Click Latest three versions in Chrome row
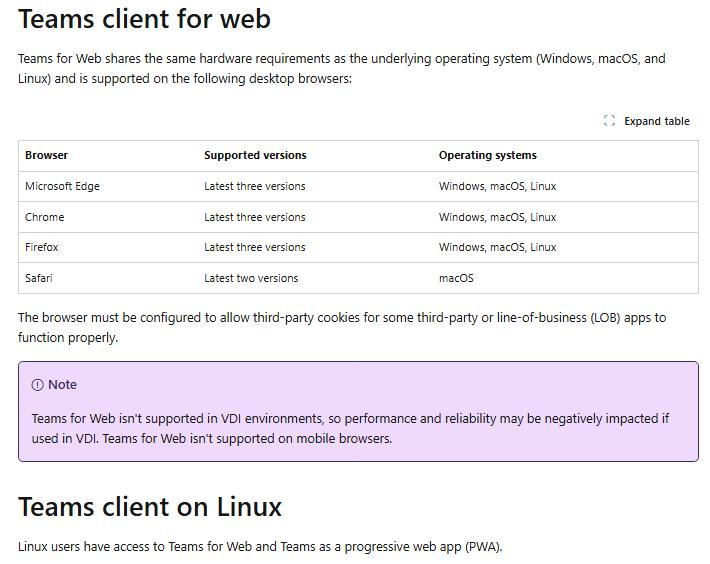Screen dimensions: 710x564 [x=254, y=217]
